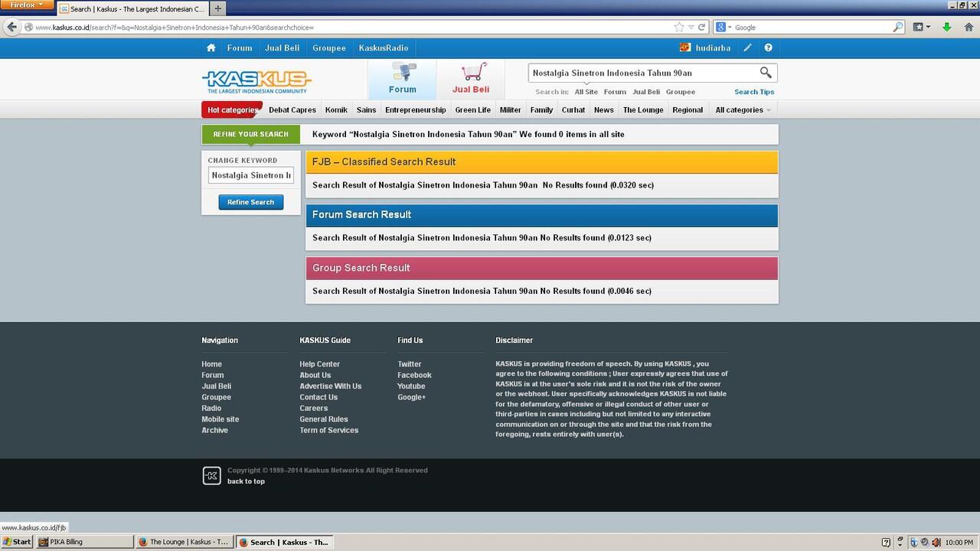Restrict search to Jual Beli
This screenshot has height=551, width=980.
646,92
